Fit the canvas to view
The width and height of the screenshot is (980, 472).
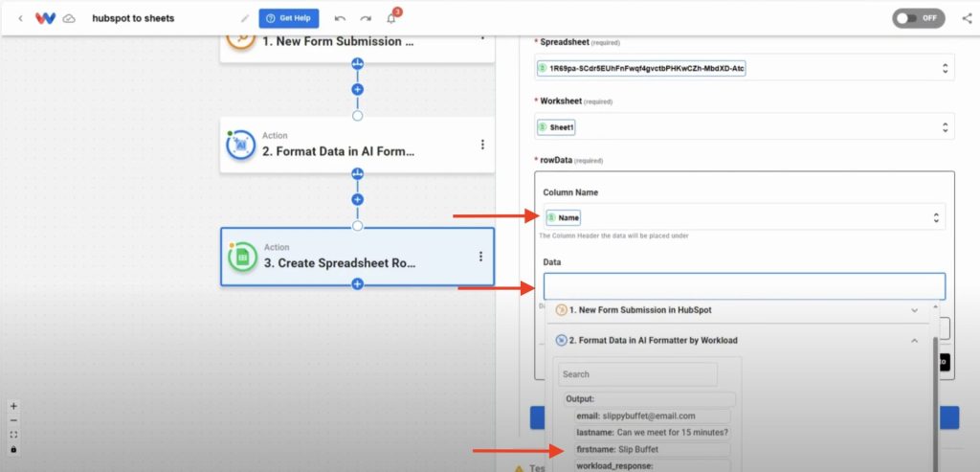[13, 435]
